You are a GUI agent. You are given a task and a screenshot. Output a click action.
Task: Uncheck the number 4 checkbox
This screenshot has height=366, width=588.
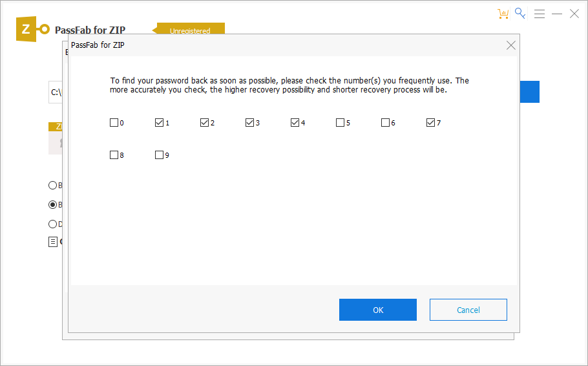[x=295, y=123]
